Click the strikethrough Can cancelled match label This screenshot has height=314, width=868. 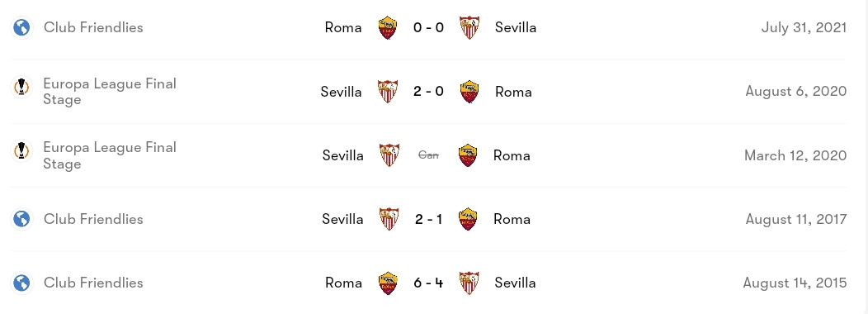pos(428,155)
